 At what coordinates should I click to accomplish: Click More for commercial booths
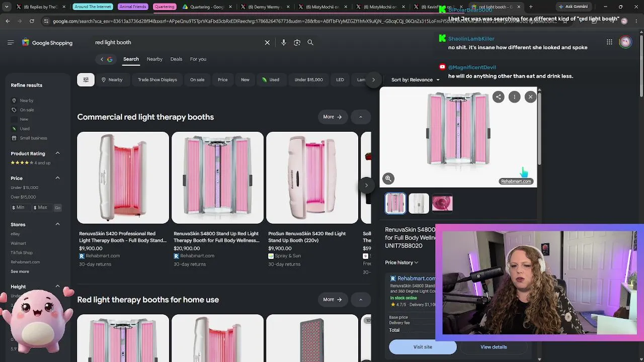click(333, 117)
